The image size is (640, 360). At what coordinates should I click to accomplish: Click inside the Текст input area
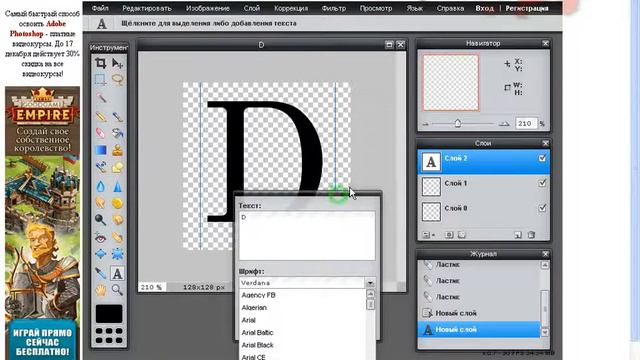pyautogui.click(x=307, y=236)
